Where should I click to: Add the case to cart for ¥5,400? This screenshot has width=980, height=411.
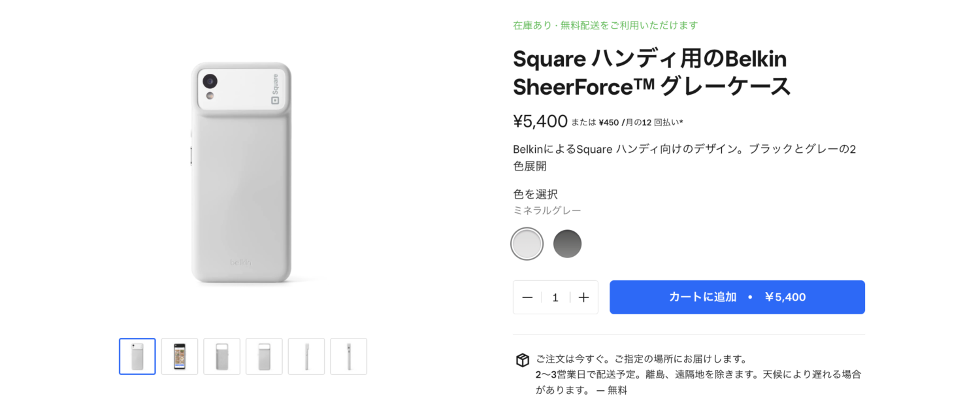pos(737,297)
